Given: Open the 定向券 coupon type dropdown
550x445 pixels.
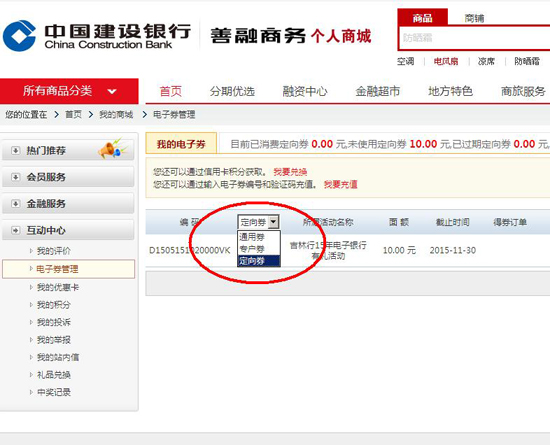Looking at the screenshot, I should pyautogui.click(x=259, y=222).
